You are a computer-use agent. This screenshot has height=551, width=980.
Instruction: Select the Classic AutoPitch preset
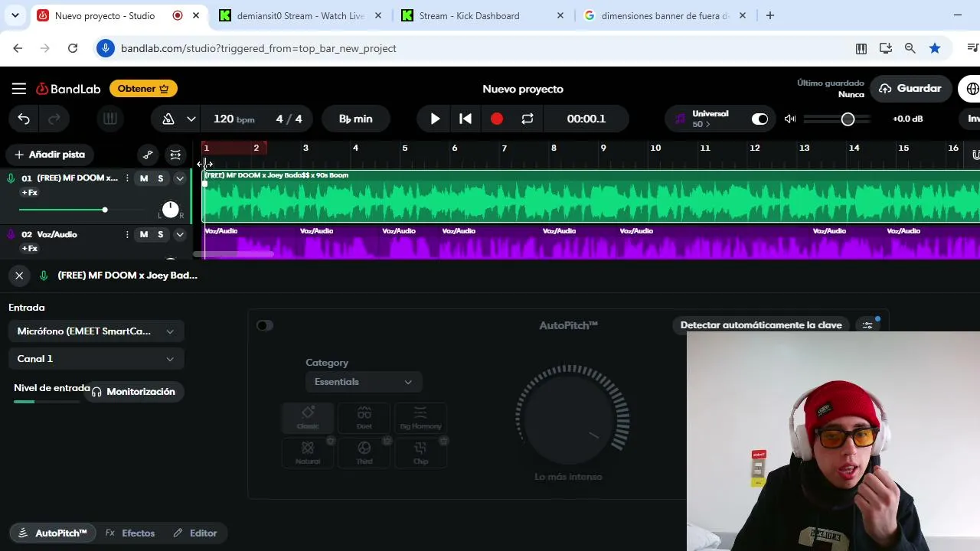click(308, 417)
